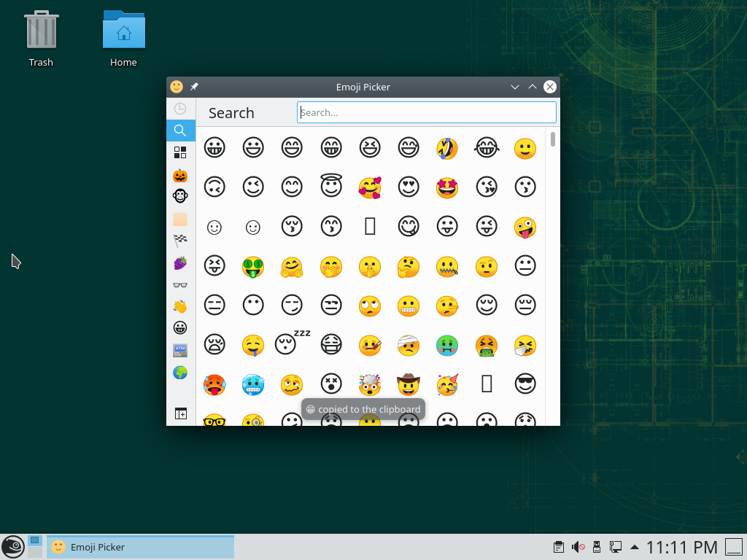Open the grapes food category
This screenshot has height=560, width=747.
[x=180, y=262]
